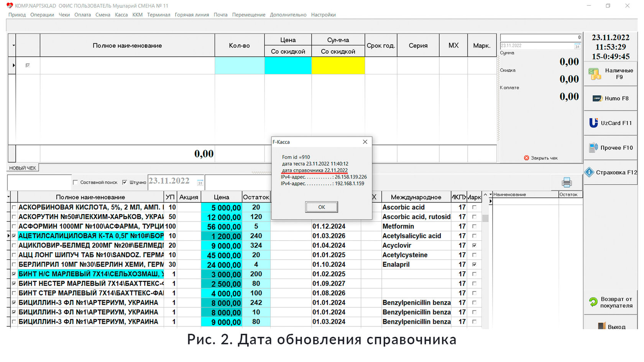Click OK in the F-Касса dialog
The width and height of the screenshot is (644, 362).
tap(322, 207)
